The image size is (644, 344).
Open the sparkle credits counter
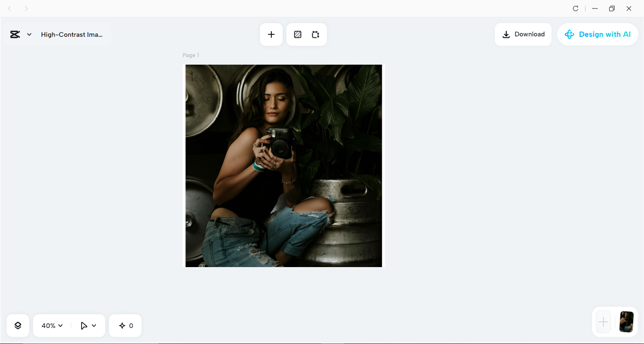click(x=125, y=326)
